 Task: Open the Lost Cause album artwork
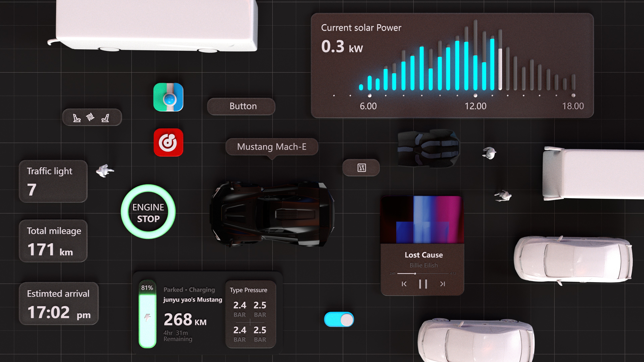tap(422, 220)
